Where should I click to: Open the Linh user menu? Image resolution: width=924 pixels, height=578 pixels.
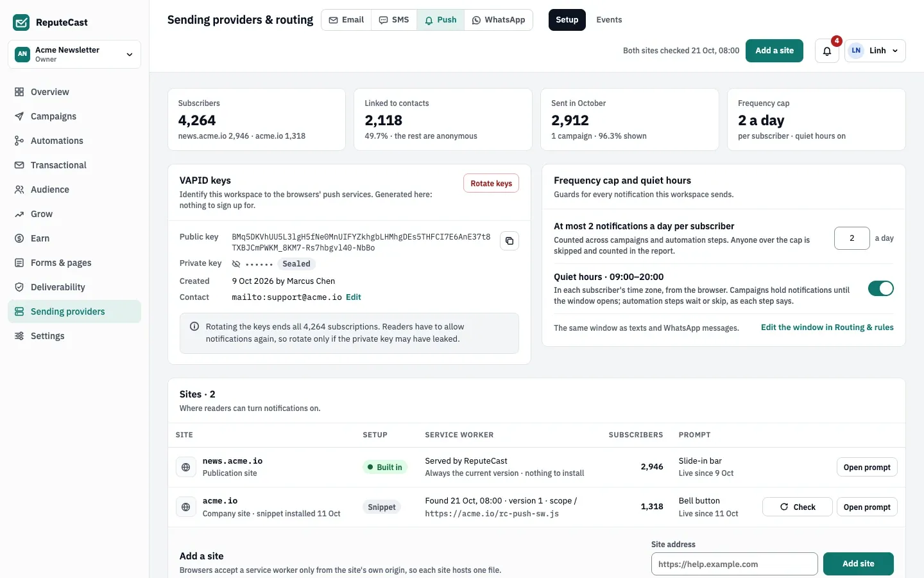875,51
